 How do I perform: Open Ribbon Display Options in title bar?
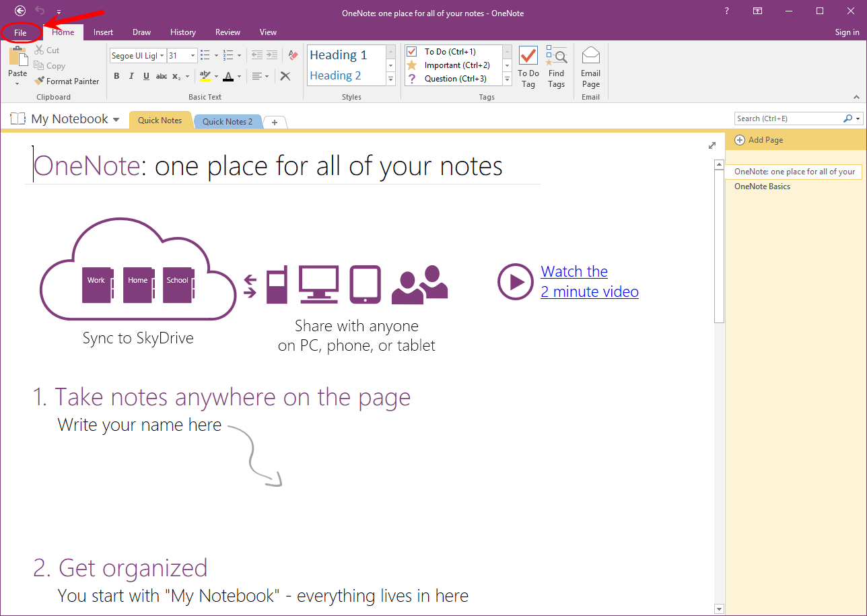pos(758,11)
